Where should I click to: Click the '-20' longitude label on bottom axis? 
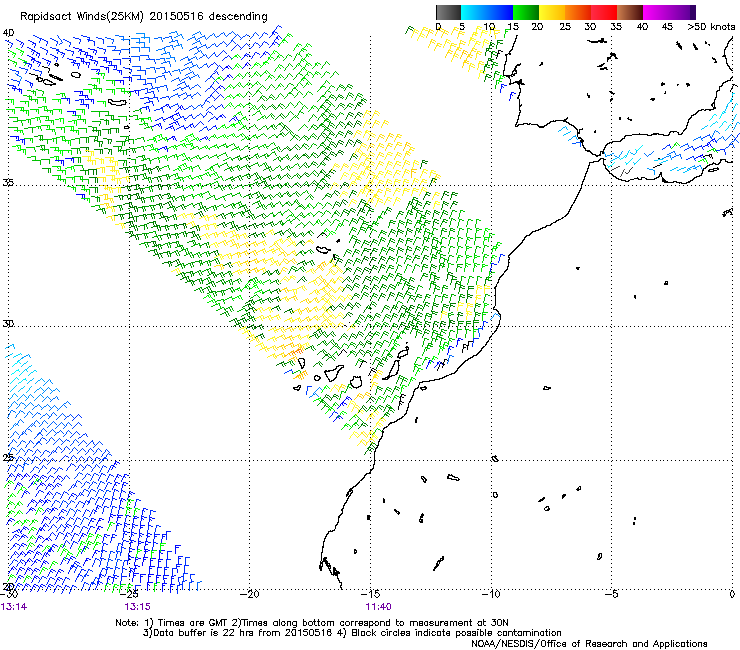coord(250,594)
